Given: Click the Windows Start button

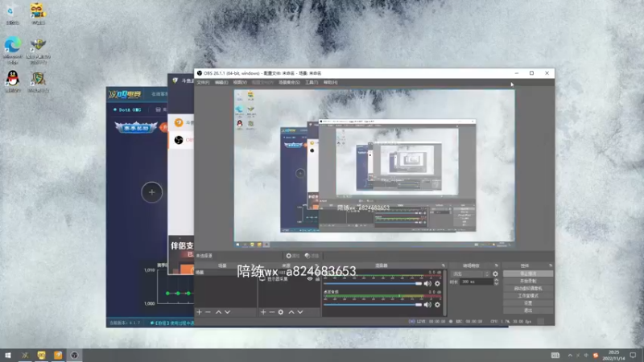Looking at the screenshot, I should [8, 355].
